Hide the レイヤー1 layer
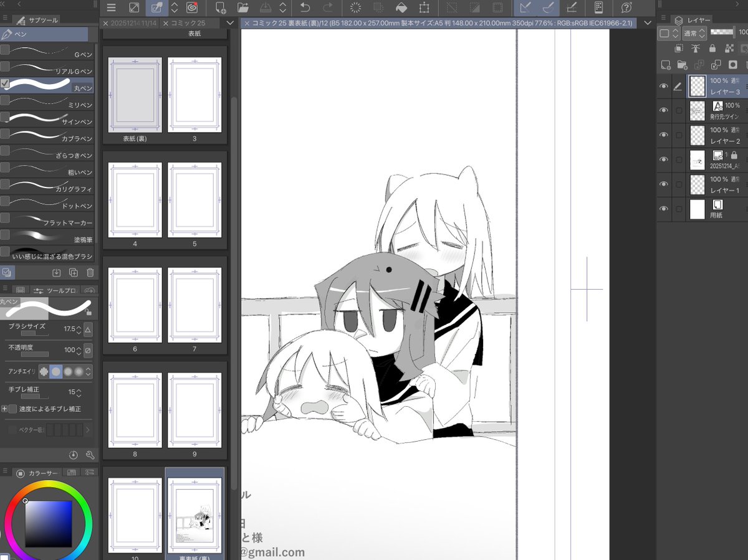Screen dimensions: 748x560 (663, 184)
